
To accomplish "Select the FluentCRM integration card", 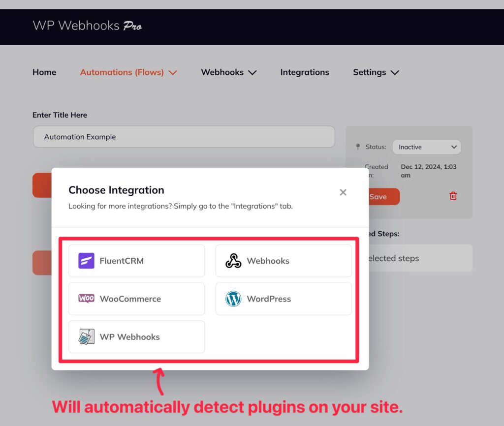I will pos(137,261).
